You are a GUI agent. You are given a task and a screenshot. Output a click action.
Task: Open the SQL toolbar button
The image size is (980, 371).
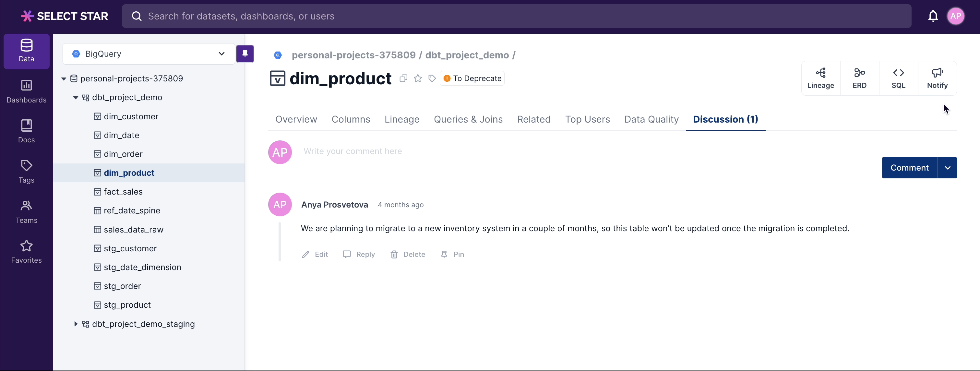pos(898,78)
